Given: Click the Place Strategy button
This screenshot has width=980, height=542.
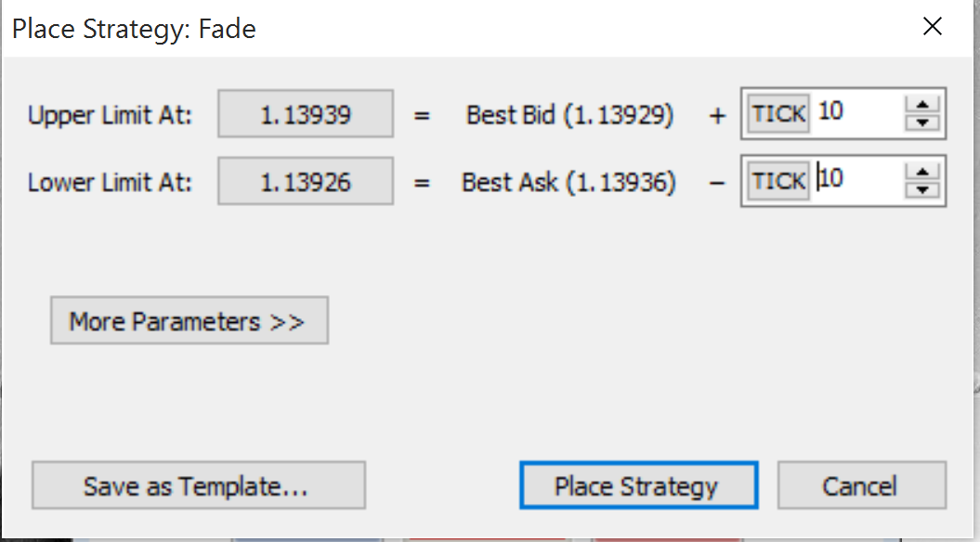Looking at the screenshot, I should (x=639, y=485).
